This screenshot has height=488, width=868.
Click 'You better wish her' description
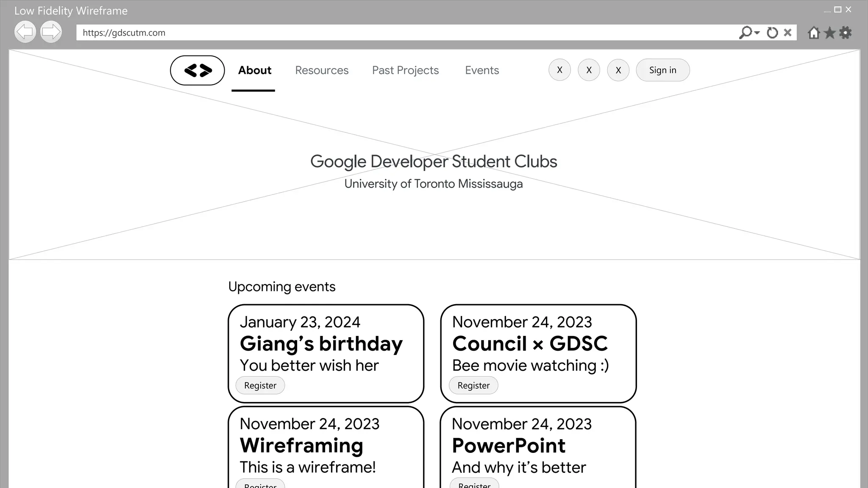[309, 366]
